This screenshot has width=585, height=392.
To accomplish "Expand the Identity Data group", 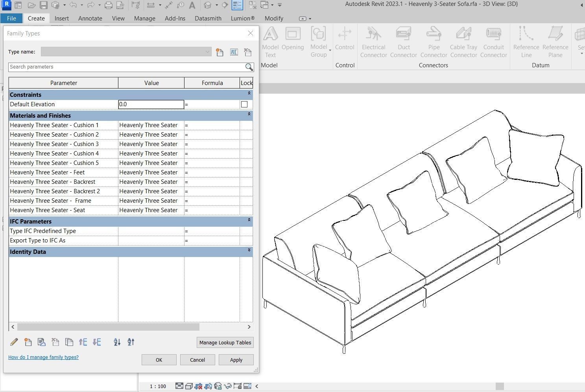I will (x=249, y=250).
